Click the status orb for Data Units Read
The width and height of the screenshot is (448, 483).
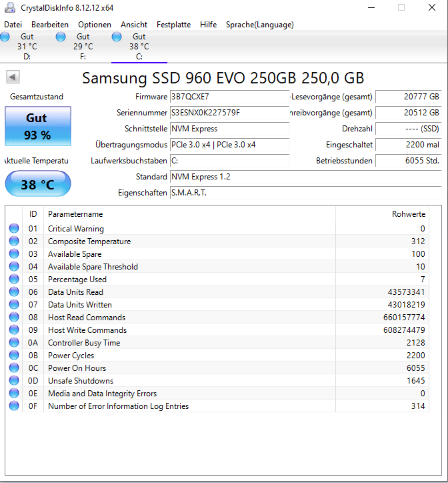point(14,292)
